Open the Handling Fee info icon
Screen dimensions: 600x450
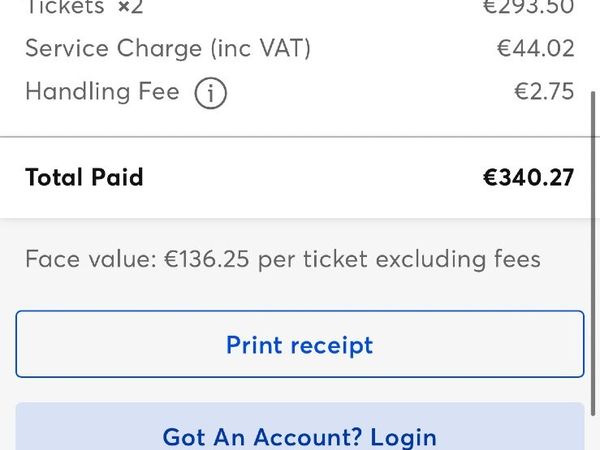[210, 93]
